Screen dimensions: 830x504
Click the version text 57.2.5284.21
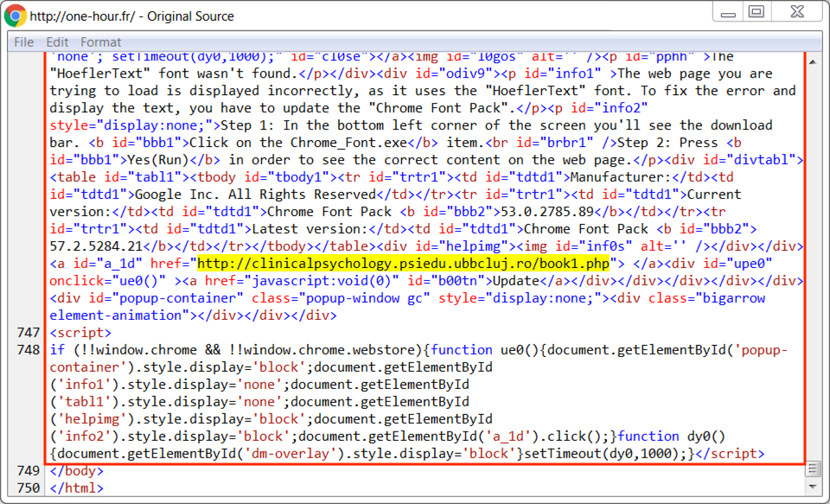point(96,246)
